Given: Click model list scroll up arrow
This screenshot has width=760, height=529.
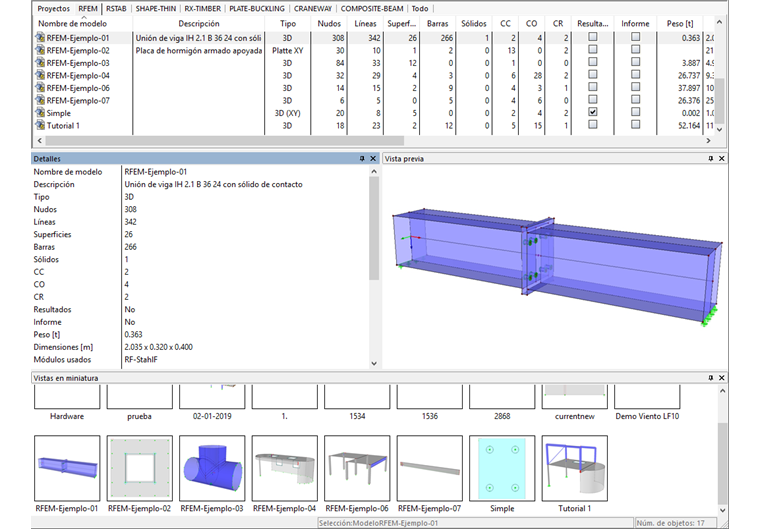Looking at the screenshot, I should point(719,22).
